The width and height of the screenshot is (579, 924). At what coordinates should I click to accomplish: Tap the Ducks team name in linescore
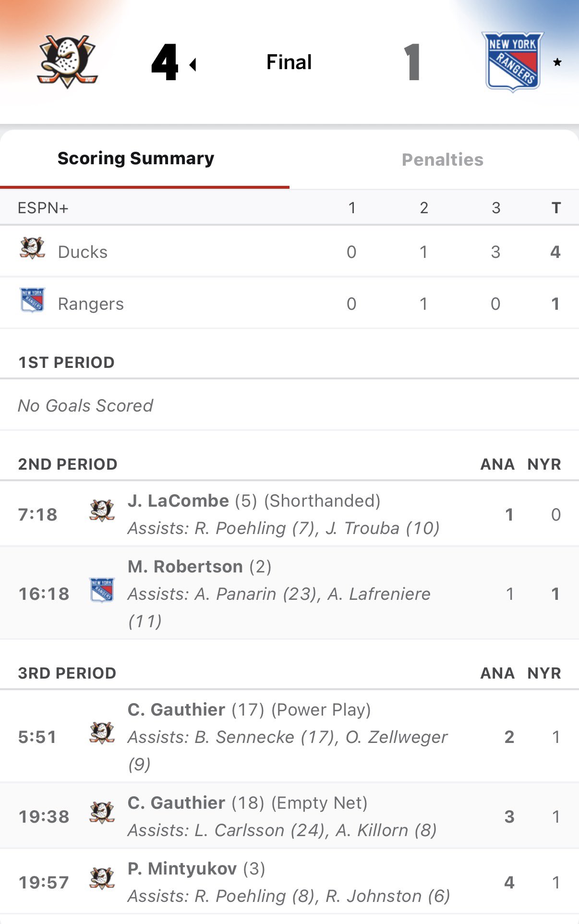tap(83, 252)
